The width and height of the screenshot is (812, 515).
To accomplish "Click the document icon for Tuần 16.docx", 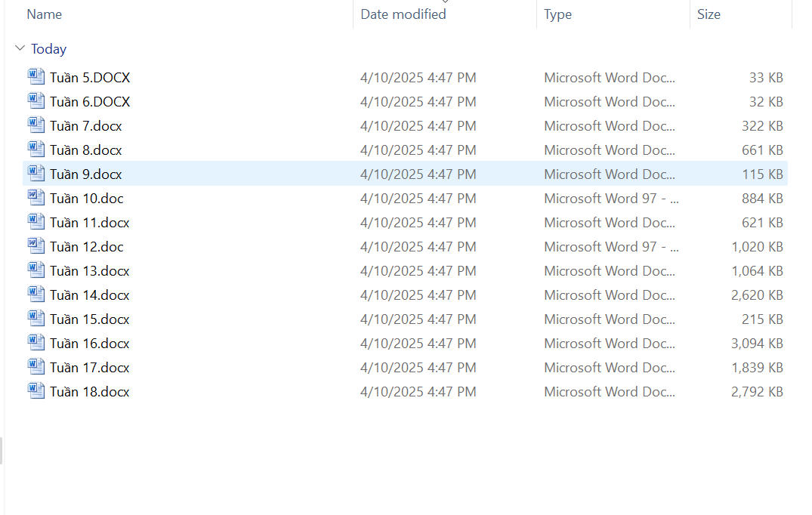I will pyautogui.click(x=36, y=343).
